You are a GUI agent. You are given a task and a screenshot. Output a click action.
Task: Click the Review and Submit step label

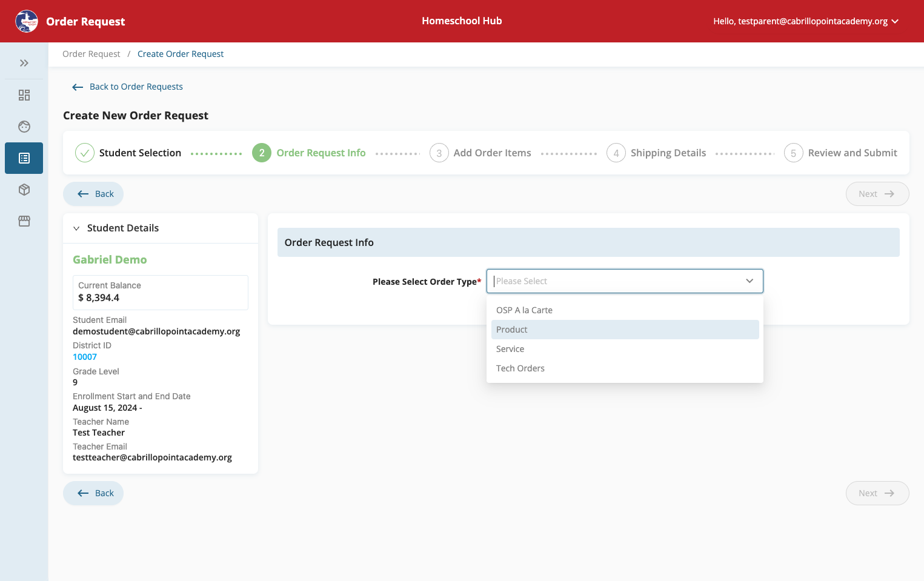[x=853, y=153]
